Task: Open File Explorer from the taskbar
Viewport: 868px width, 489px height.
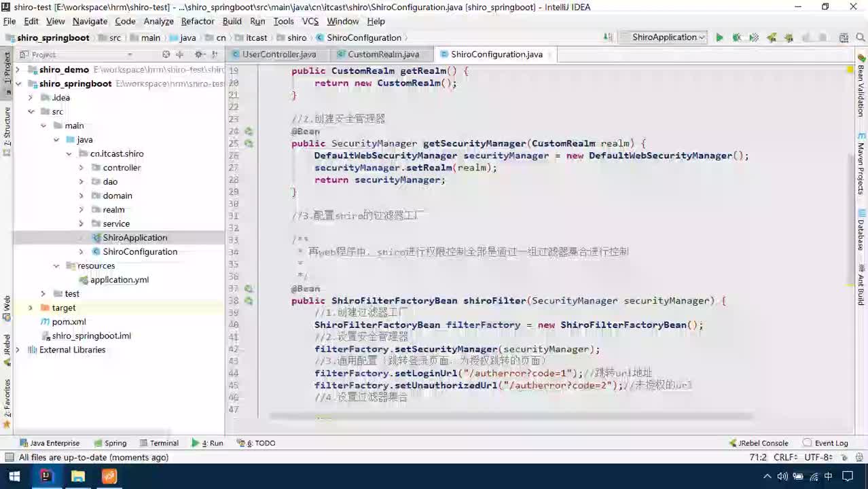Action: 78,476
